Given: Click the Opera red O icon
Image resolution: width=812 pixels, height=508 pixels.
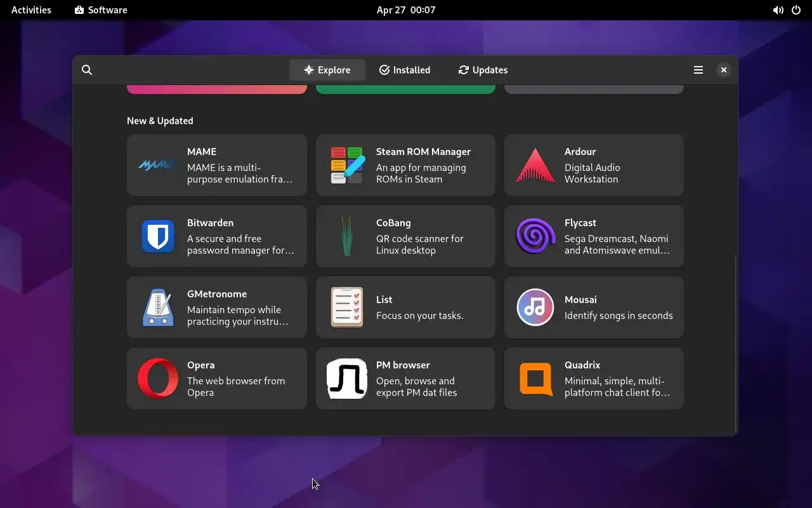Looking at the screenshot, I should (157, 378).
